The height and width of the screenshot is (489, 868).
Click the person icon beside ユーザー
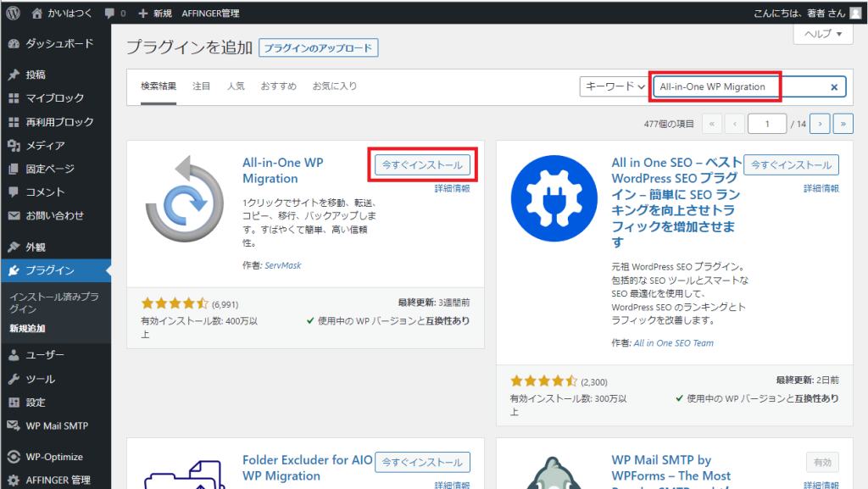click(14, 355)
